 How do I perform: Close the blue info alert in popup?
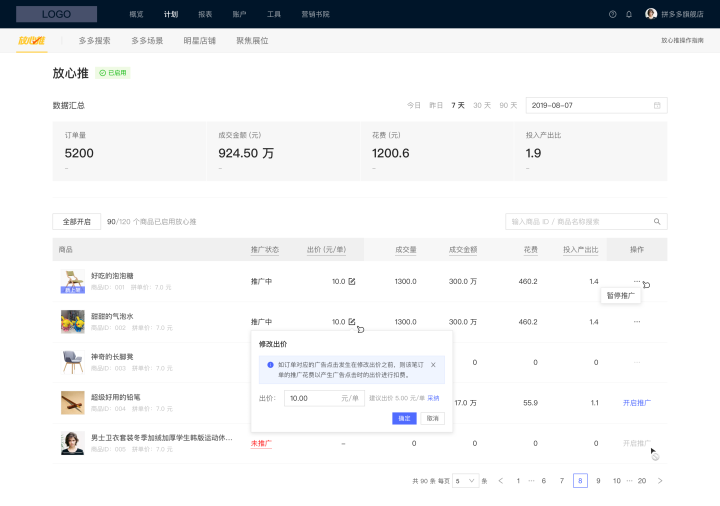pos(433,365)
